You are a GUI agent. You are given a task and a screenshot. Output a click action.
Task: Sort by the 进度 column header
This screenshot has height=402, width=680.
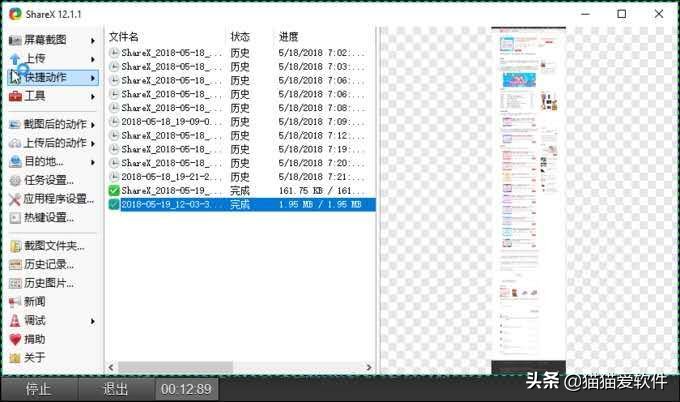[x=288, y=37]
